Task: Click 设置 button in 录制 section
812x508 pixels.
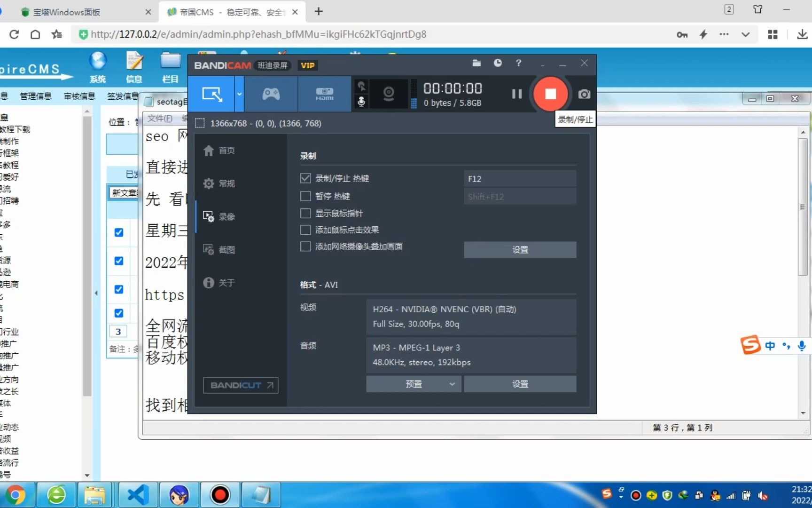Action: click(x=520, y=250)
